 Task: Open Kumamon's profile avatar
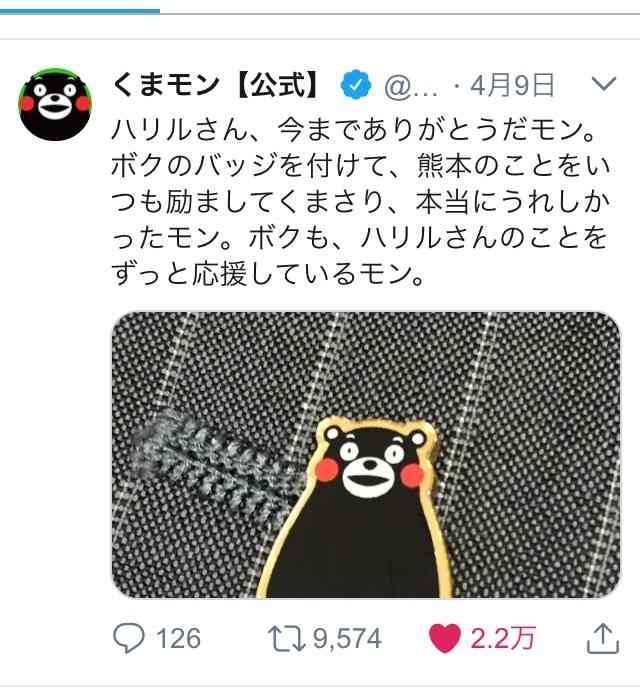coord(55,104)
